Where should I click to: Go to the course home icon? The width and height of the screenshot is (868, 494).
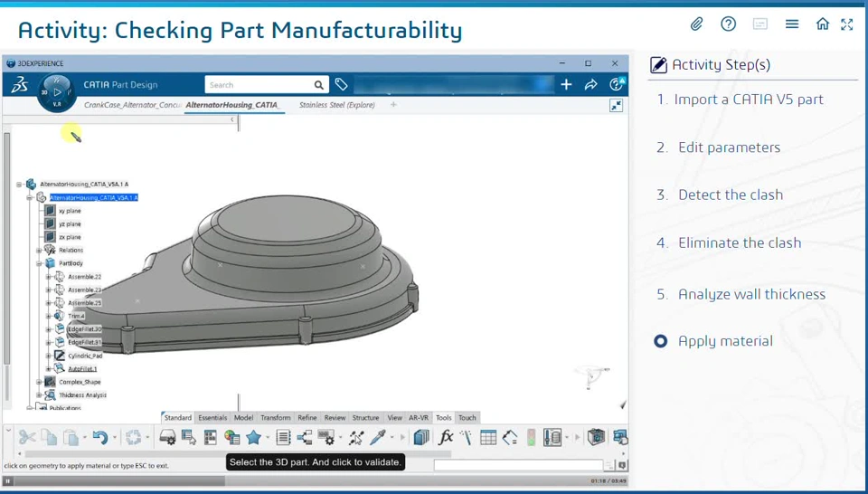(x=823, y=24)
